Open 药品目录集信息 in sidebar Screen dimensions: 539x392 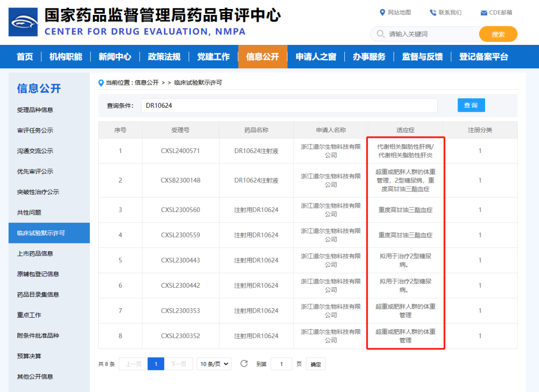click(38, 294)
